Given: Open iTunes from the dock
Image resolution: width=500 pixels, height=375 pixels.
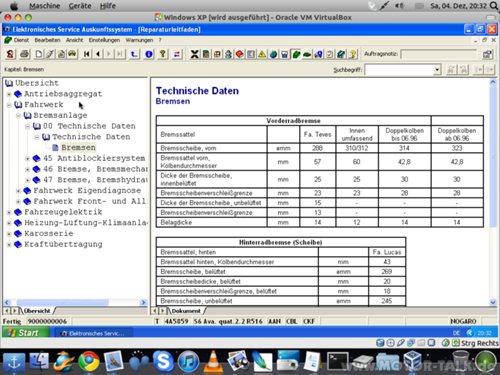Looking at the screenshot, I should tap(188, 361).
